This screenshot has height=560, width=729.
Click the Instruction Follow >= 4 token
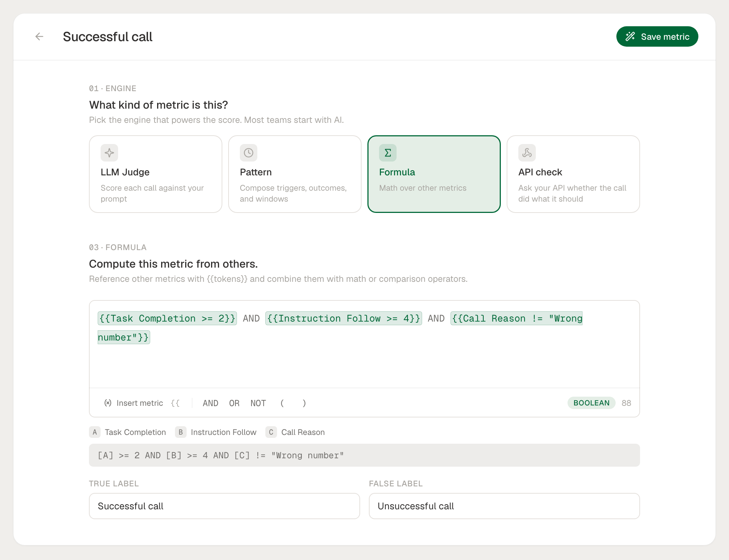pos(344,318)
